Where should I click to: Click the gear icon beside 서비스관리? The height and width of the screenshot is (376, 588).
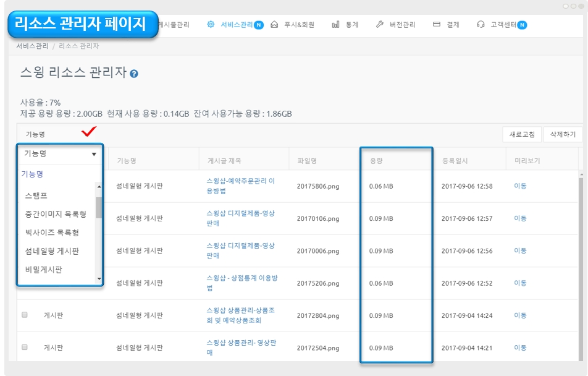(211, 25)
